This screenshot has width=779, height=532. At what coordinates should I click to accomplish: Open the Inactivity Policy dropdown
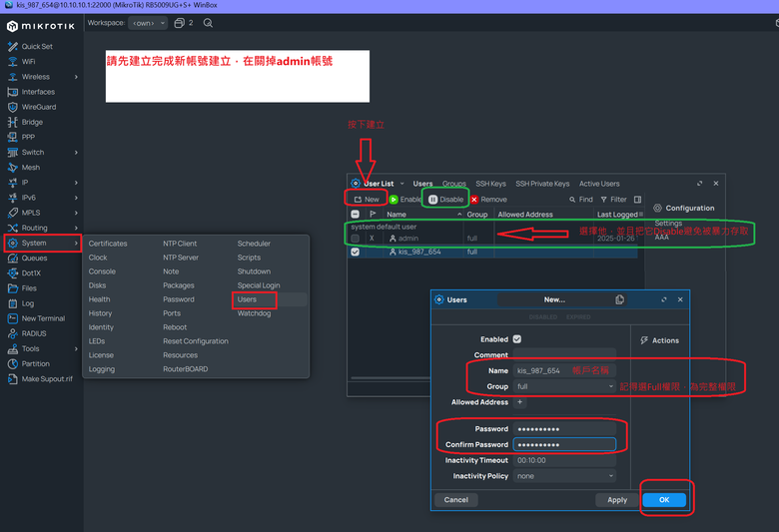coord(564,476)
